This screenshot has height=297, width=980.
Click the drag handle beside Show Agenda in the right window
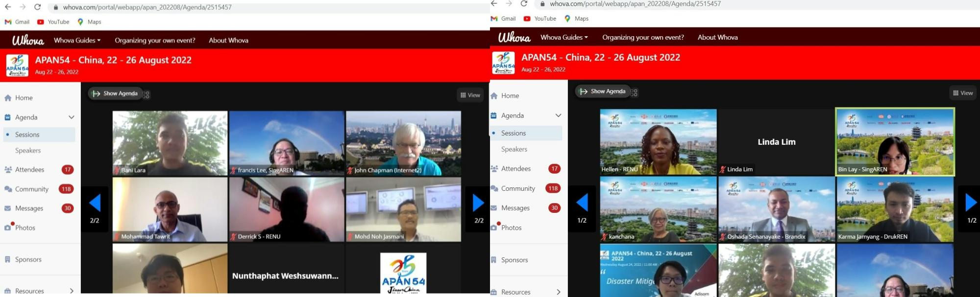click(634, 92)
